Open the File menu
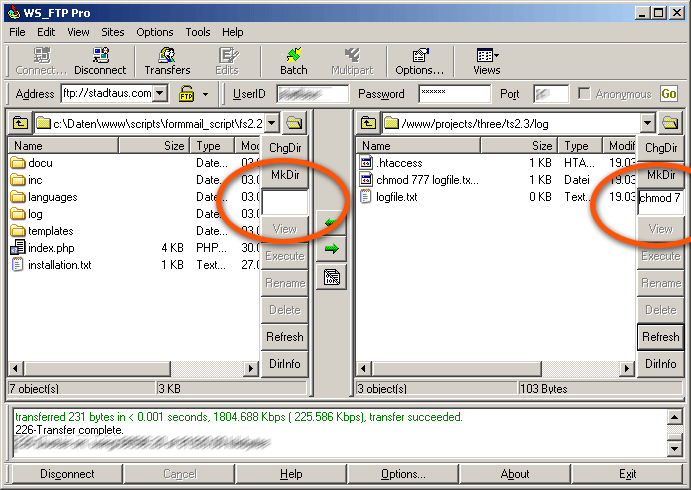 tap(17, 32)
